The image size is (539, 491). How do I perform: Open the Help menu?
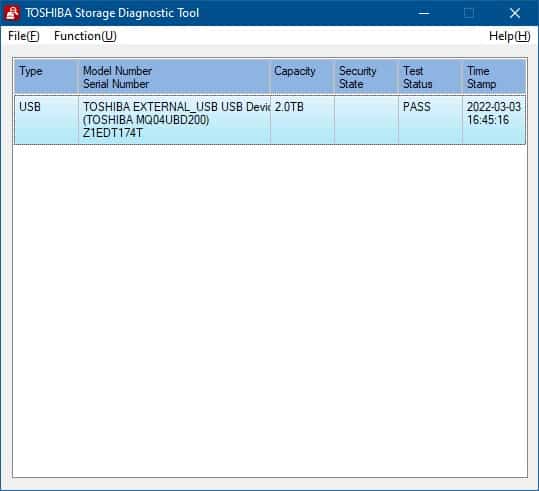click(509, 36)
